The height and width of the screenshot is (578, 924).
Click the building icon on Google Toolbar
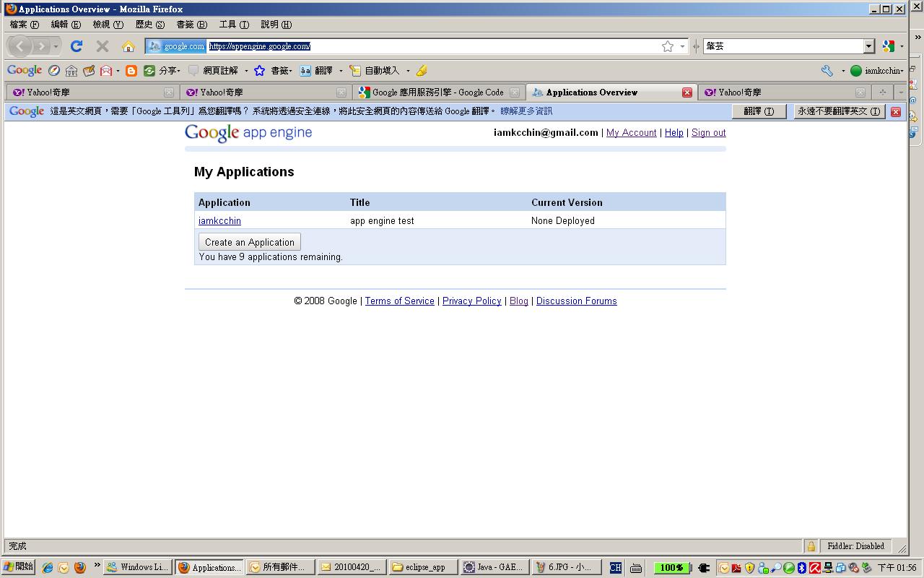[x=71, y=70]
